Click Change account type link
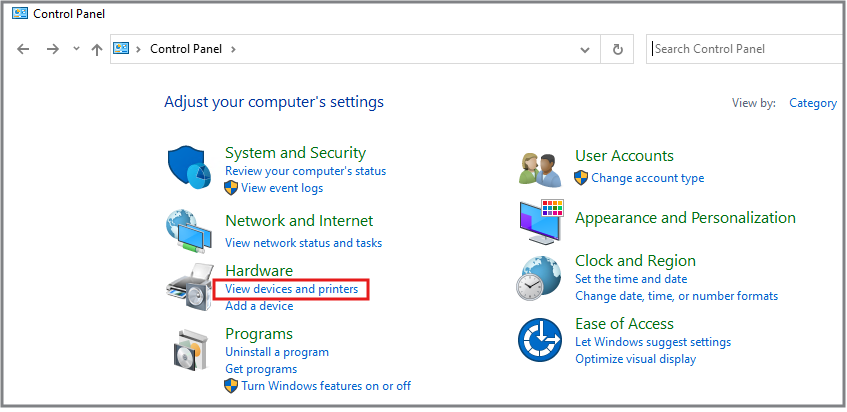 (647, 178)
